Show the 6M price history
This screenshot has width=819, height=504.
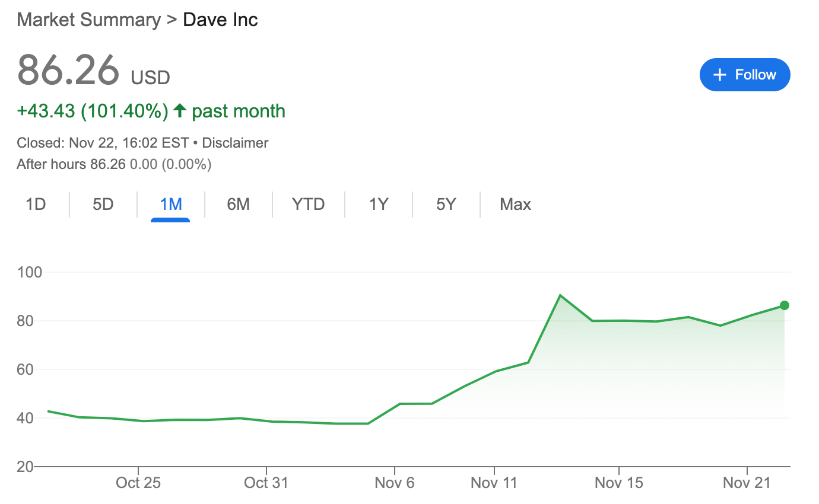point(238,205)
